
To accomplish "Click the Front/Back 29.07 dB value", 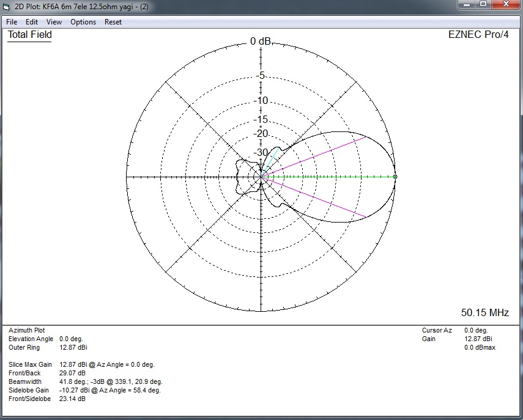I will coord(72,373).
